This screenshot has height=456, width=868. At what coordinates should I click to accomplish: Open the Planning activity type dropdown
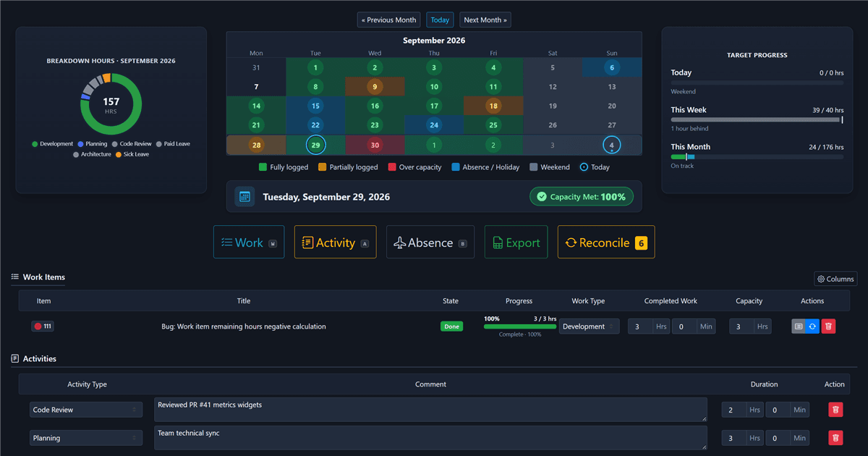point(86,438)
